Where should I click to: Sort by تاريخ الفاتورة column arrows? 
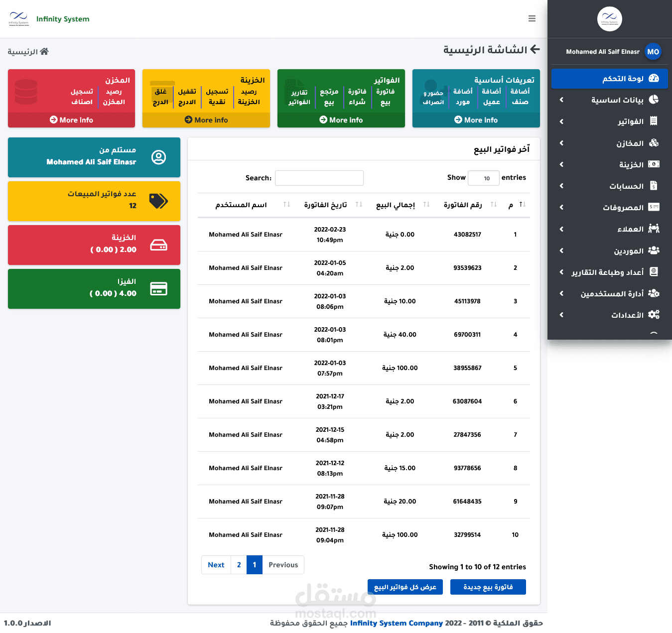pyautogui.click(x=359, y=205)
